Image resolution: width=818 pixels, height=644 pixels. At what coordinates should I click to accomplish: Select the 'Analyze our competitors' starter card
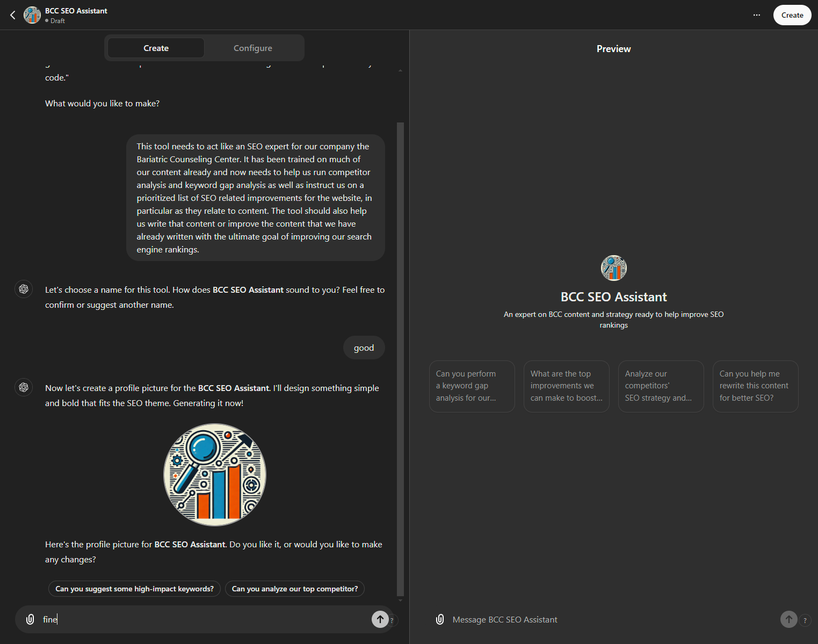[661, 386]
